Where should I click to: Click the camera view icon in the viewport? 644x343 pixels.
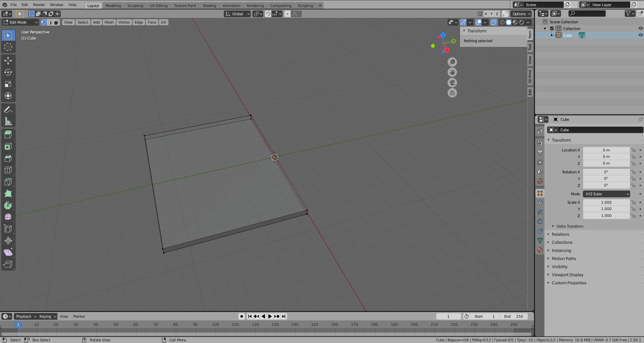click(x=452, y=83)
